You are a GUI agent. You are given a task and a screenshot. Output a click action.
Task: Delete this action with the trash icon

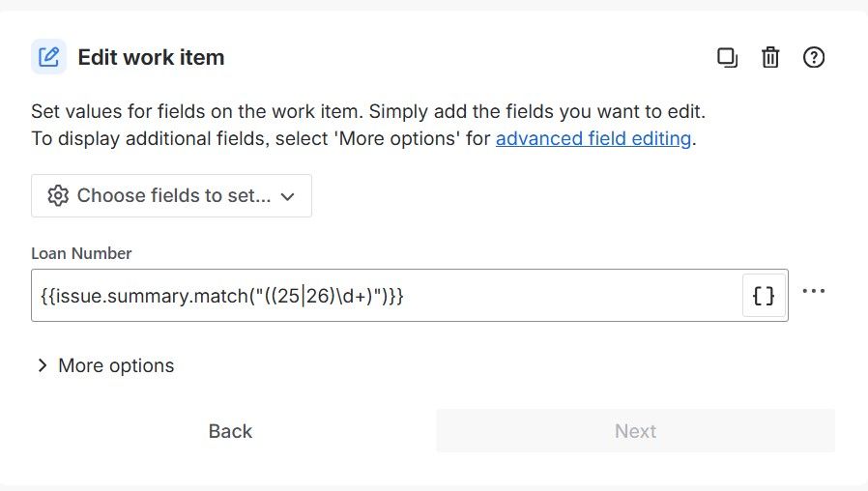coord(770,58)
